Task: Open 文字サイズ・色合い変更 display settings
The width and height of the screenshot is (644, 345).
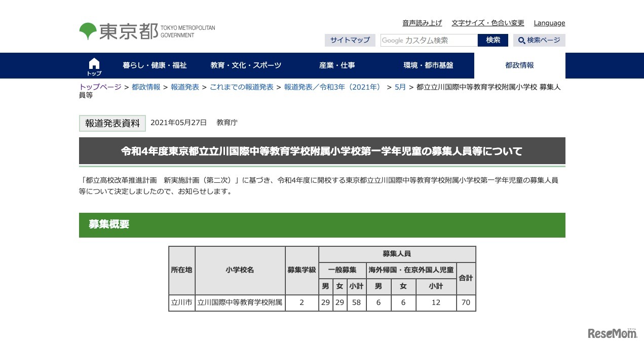Action: tap(487, 23)
